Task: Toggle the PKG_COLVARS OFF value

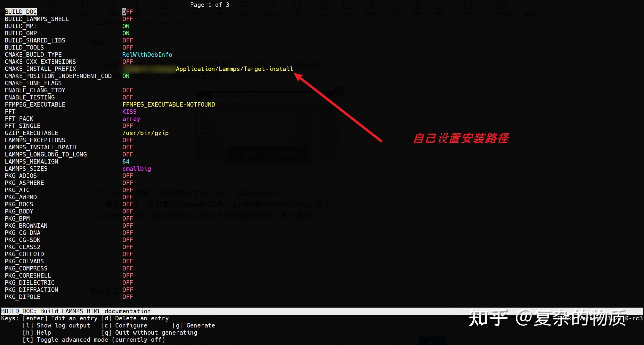Action: point(128,261)
